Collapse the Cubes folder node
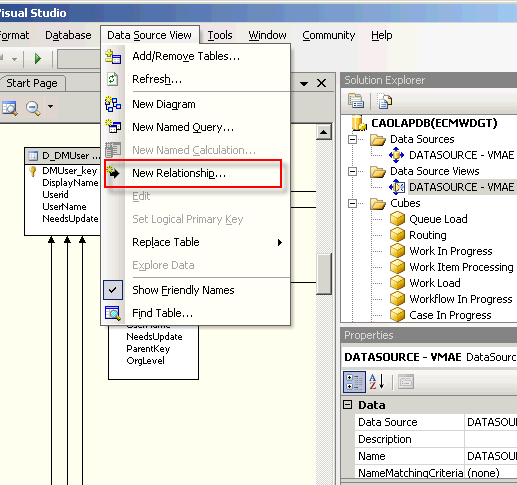This screenshot has width=517, height=485. pos(352,203)
